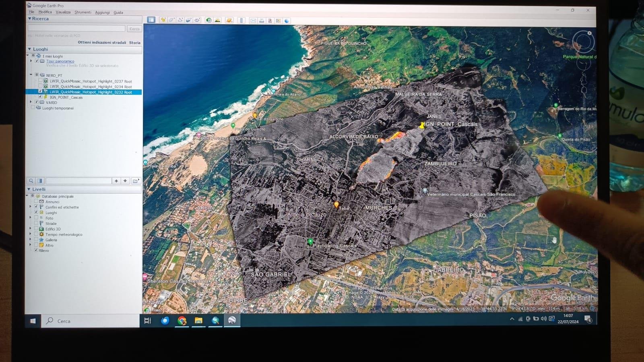Move item up with the up arrow
This screenshot has height=362, width=644.
pos(116,181)
